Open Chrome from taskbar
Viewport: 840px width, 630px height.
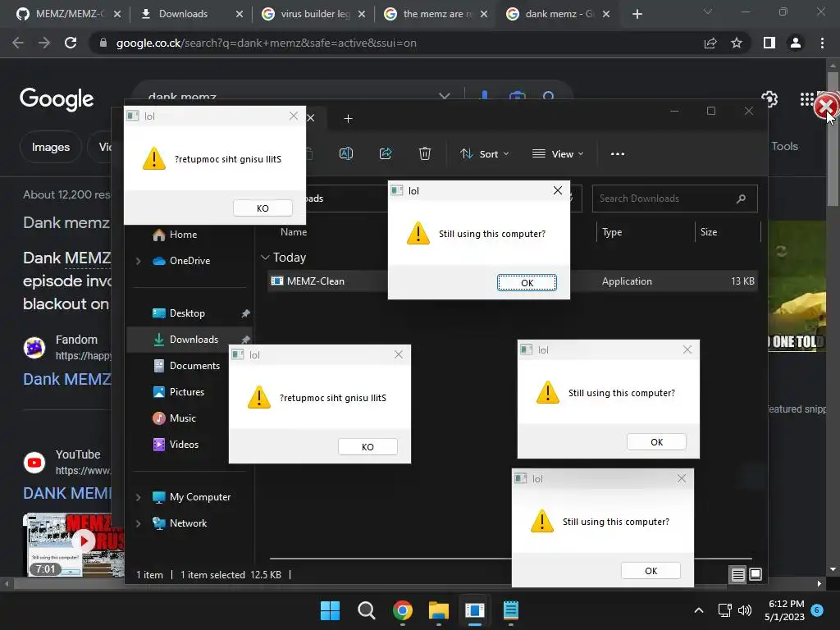tap(402, 610)
